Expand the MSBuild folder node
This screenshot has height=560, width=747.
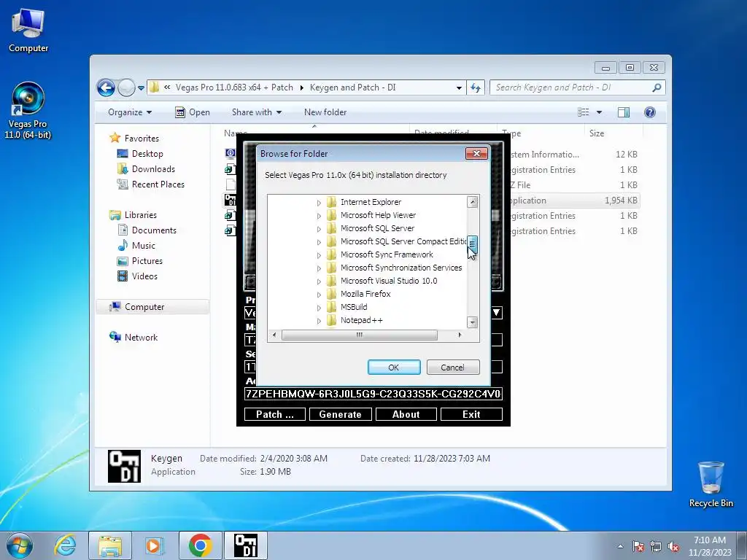(319, 308)
